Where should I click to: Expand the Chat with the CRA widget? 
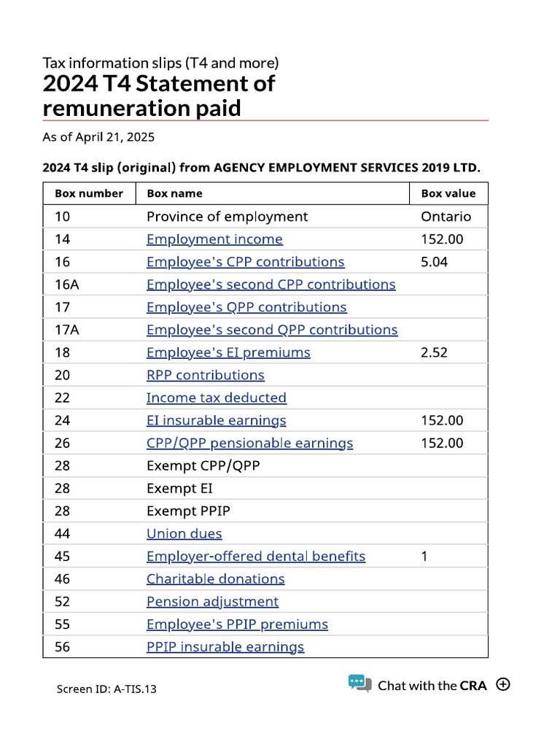[x=502, y=684]
